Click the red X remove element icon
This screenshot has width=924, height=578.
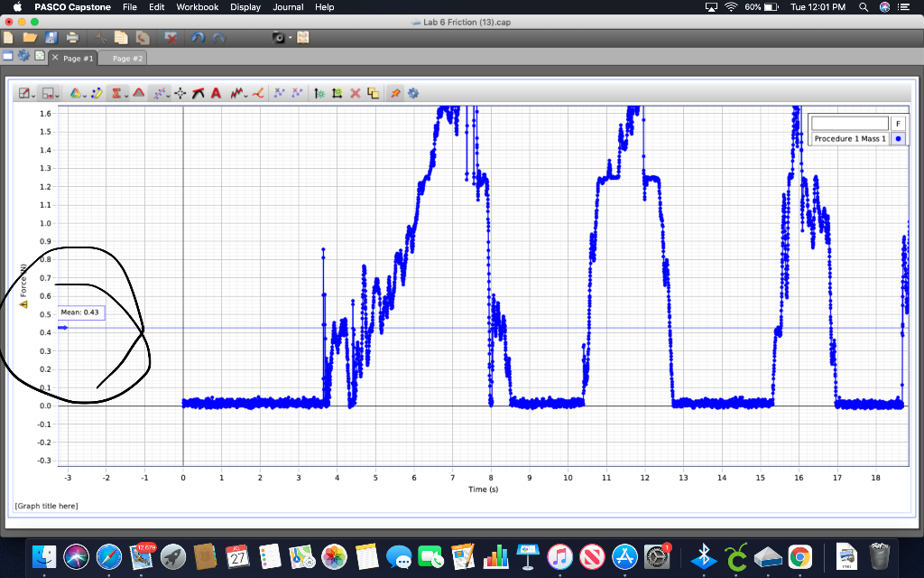tap(356, 93)
